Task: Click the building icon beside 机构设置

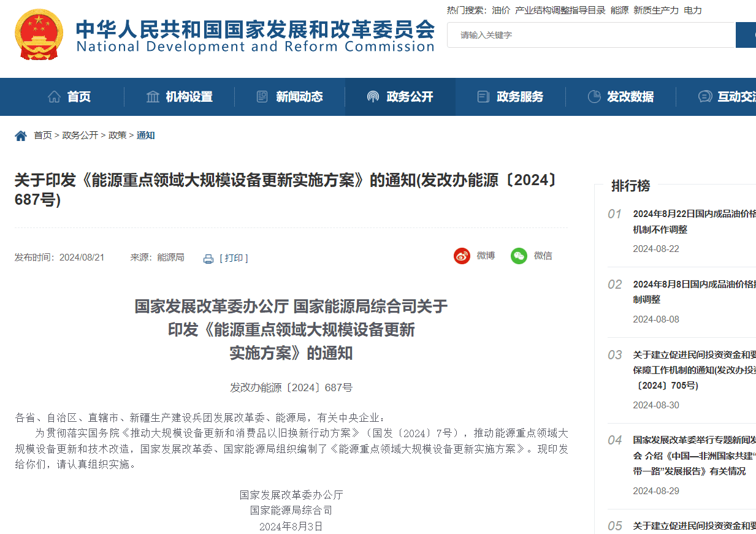Action: [x=153, y=97]
